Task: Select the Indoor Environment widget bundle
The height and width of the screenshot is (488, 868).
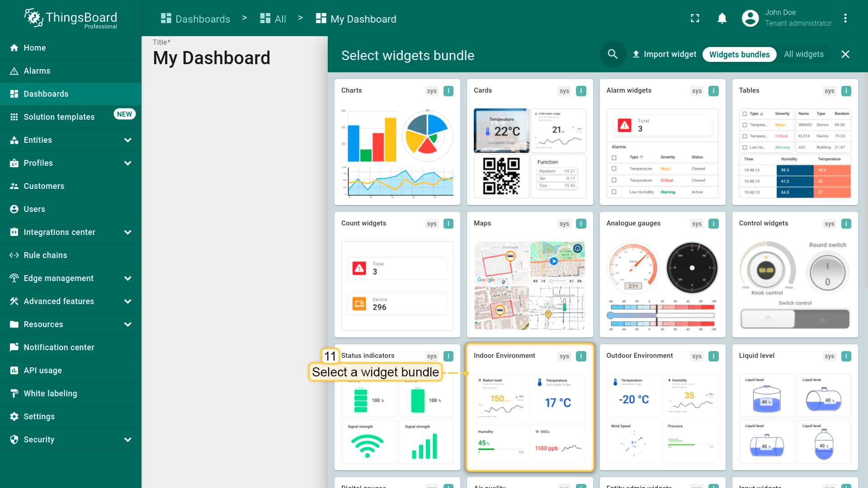Action: 529,408
